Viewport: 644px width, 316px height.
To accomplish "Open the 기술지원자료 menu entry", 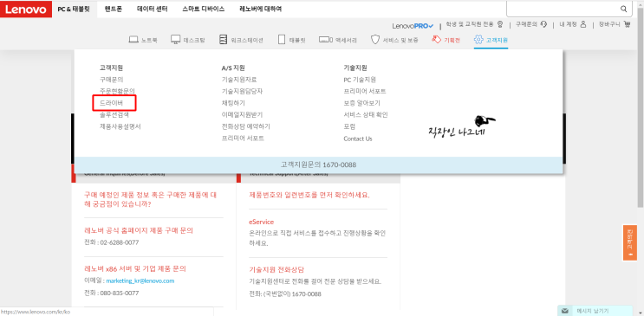I will [x=239, y=80].
